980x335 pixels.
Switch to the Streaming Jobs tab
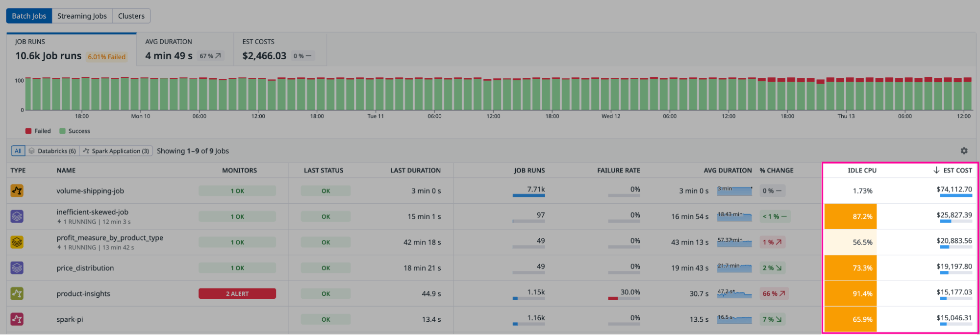pos(82,16)
